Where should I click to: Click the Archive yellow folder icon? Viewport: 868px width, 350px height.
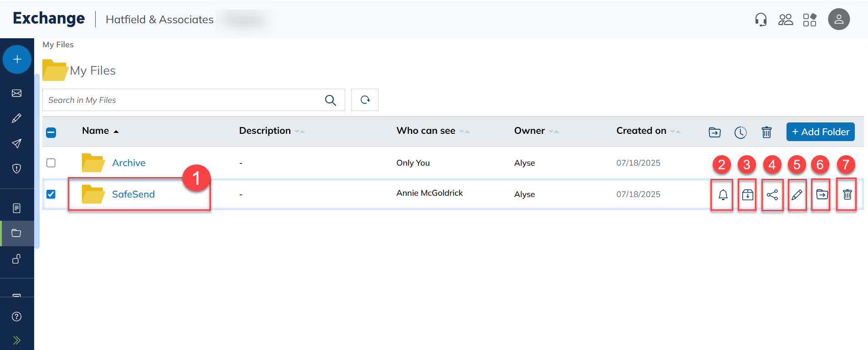93,163
